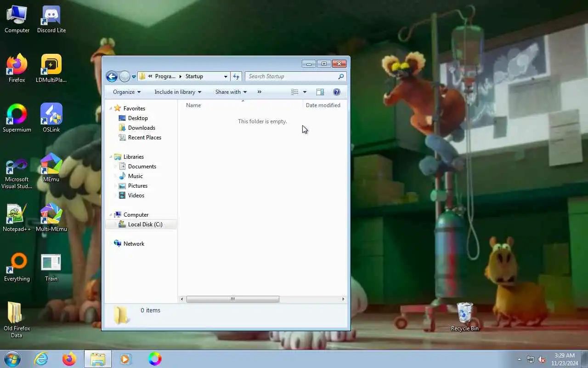
Task: Select the Old Firefox Data folder
Action: click(x=17, y=320)
